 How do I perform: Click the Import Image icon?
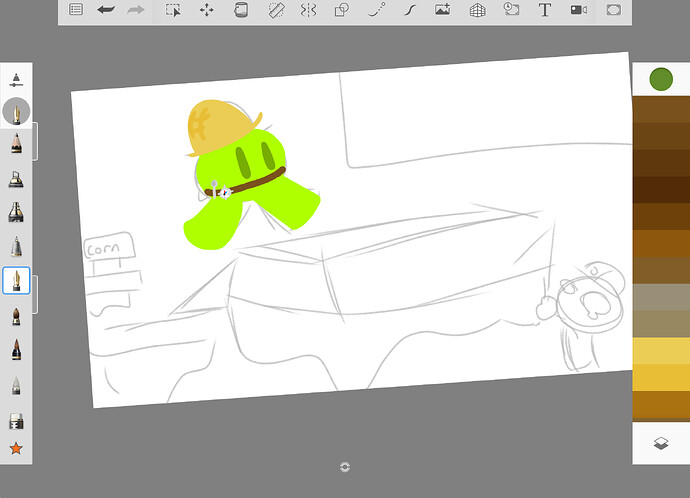tap(442, 10)
